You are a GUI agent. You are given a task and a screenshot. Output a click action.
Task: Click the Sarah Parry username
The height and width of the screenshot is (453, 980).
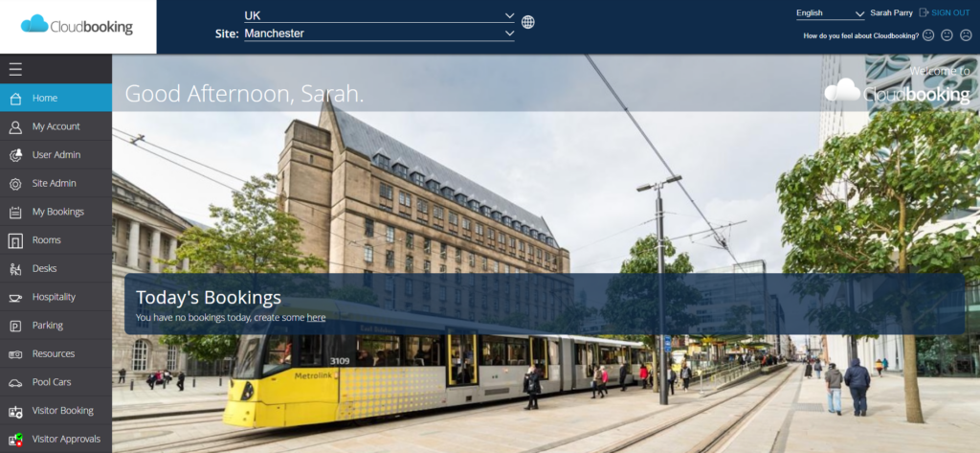pyautogui.click(x=891, y=13)
